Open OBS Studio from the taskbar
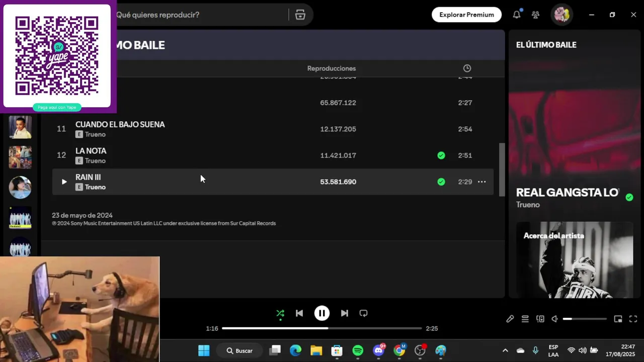This screenshot has height=362, width=644. [x=420, y=350]
